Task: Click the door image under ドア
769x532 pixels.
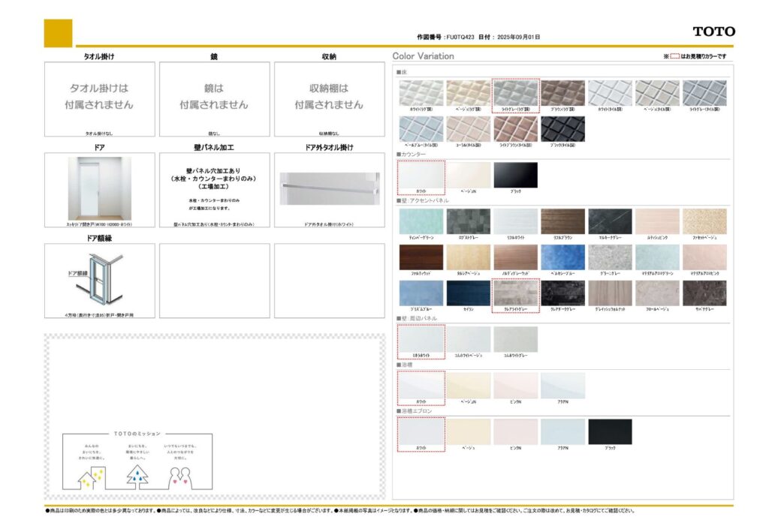Action: point(99,188)
